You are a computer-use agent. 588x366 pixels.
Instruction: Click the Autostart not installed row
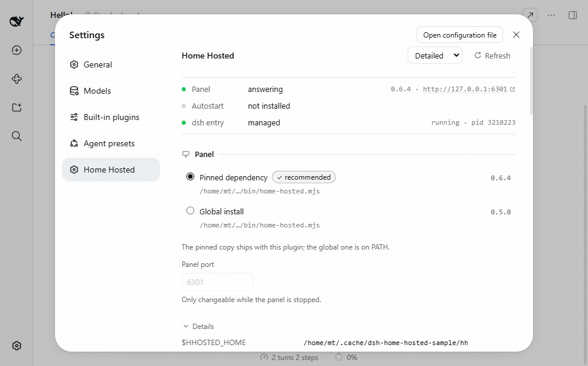pyautogui.click(x=348, y=106)
